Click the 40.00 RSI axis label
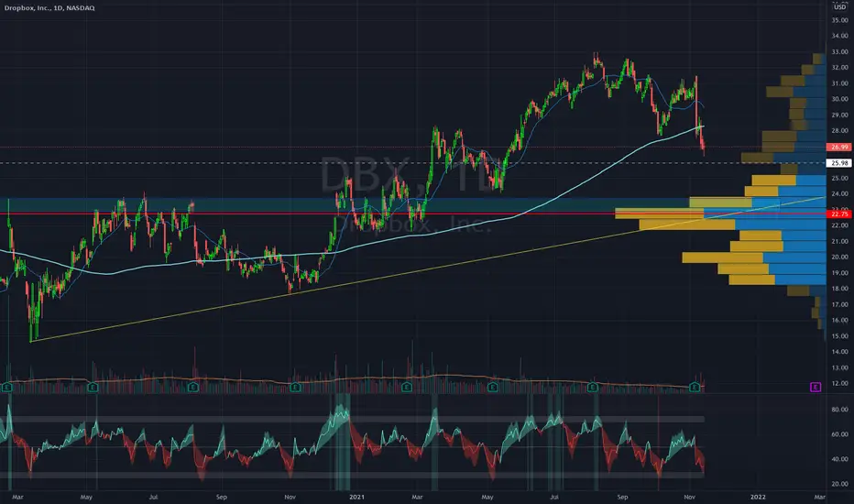 [840, 459]
